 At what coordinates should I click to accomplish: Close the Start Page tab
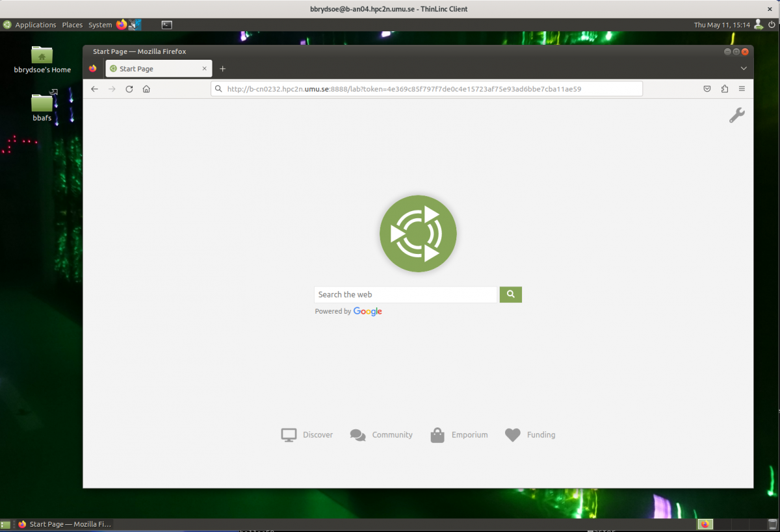coord(204,69)
